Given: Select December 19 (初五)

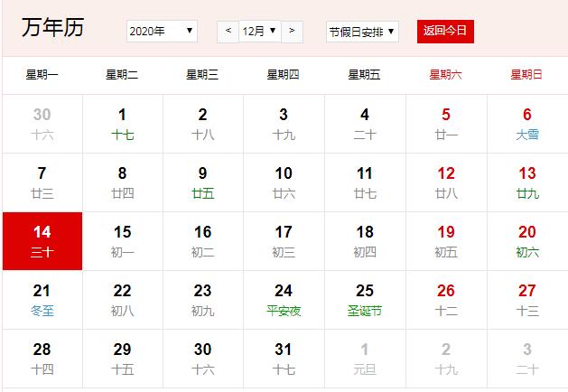Looking at the screenshot, I should click(446, 241).
